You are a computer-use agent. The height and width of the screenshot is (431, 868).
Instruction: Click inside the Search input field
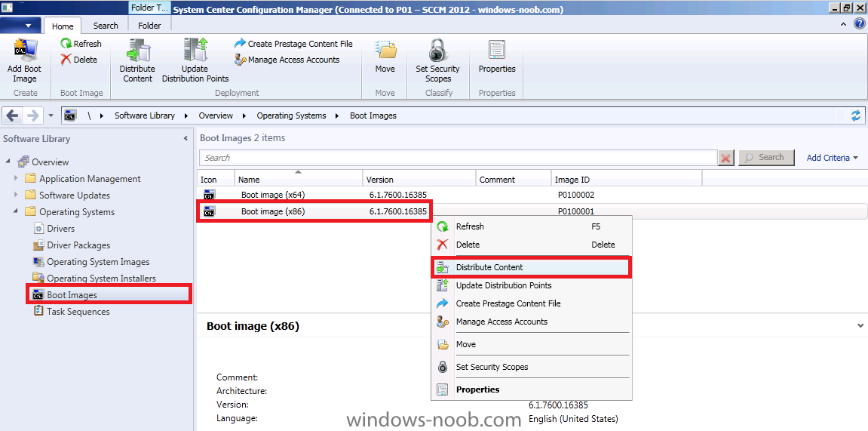(459, 158)
